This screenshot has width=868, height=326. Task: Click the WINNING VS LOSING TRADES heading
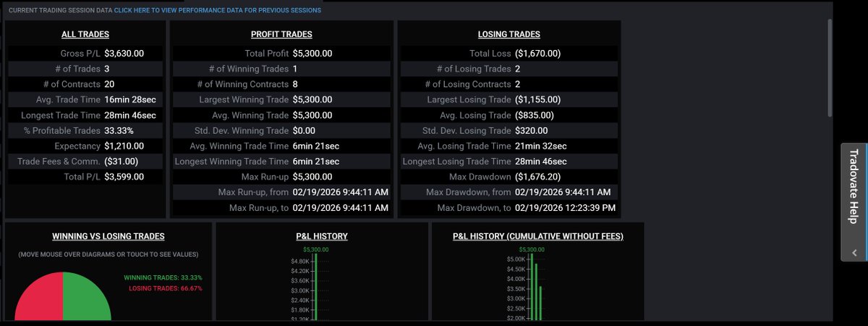pos(109,236)
